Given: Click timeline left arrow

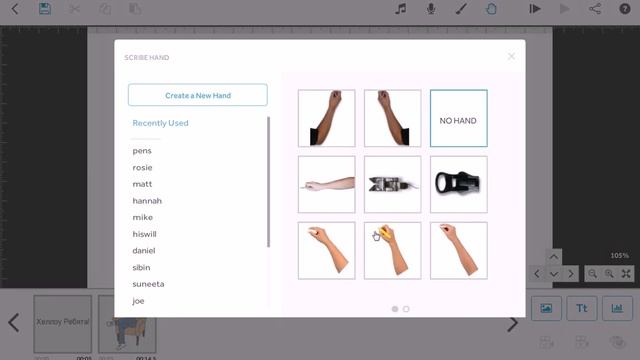Looking at the screenshot, I should pyautogui.click(x=14, y=322).
